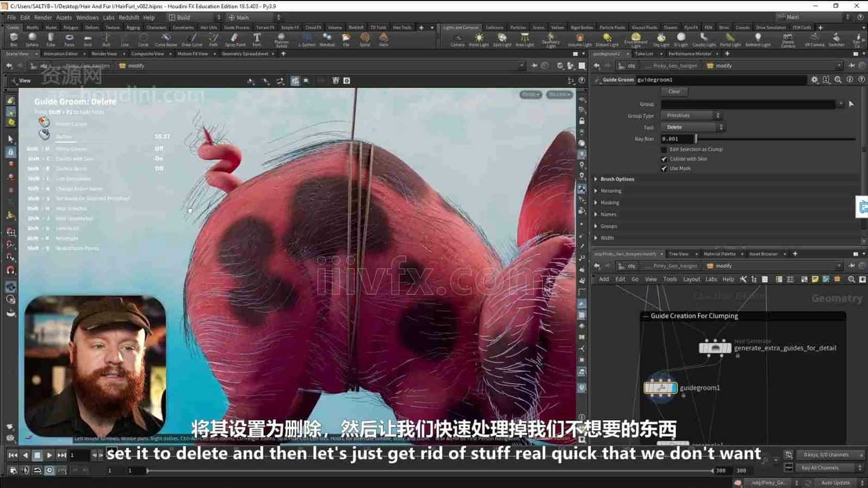
Task: Click the Ray Bias value field
Action: point(677,139)
